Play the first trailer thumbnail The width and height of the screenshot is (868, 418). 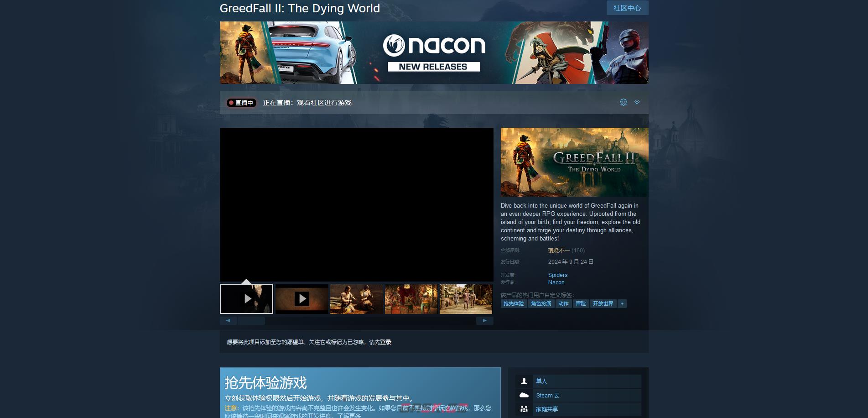point(246,299)
